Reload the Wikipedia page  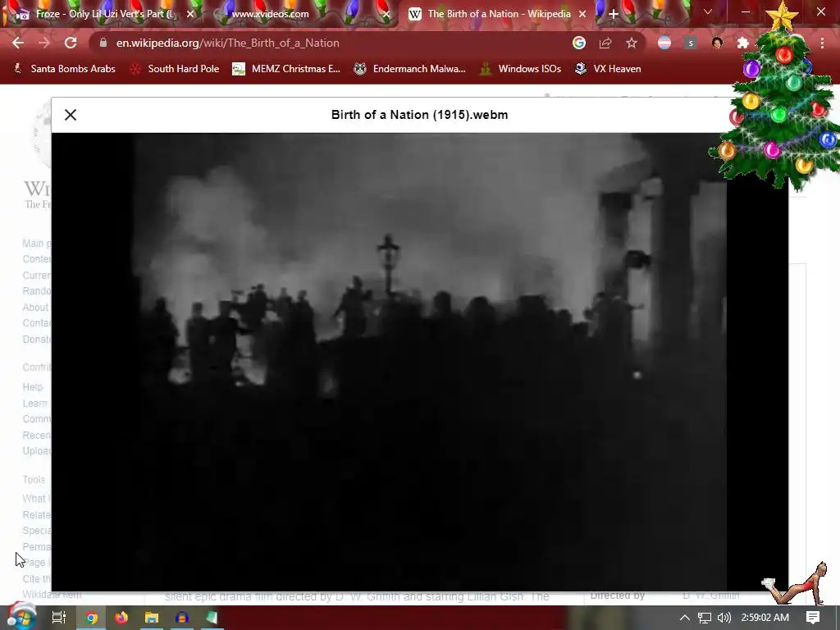pyautogui.click(x=71, y=43)
